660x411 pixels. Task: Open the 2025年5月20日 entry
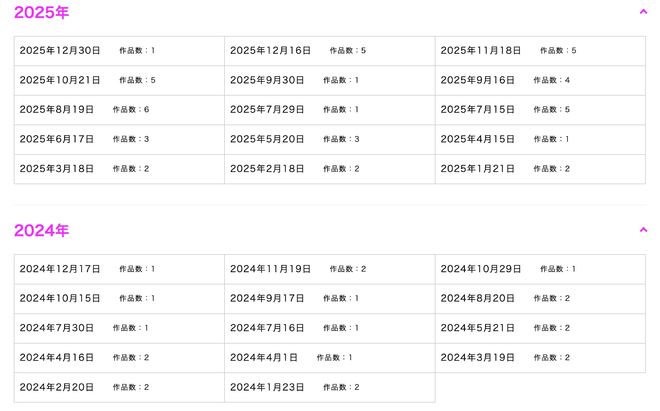(x=330, y=139)
